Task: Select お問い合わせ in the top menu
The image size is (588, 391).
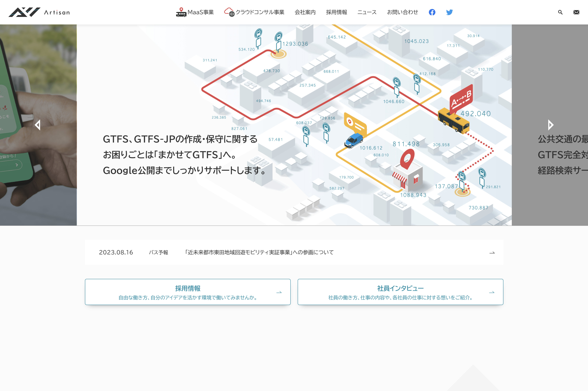Action: [402, 12]
